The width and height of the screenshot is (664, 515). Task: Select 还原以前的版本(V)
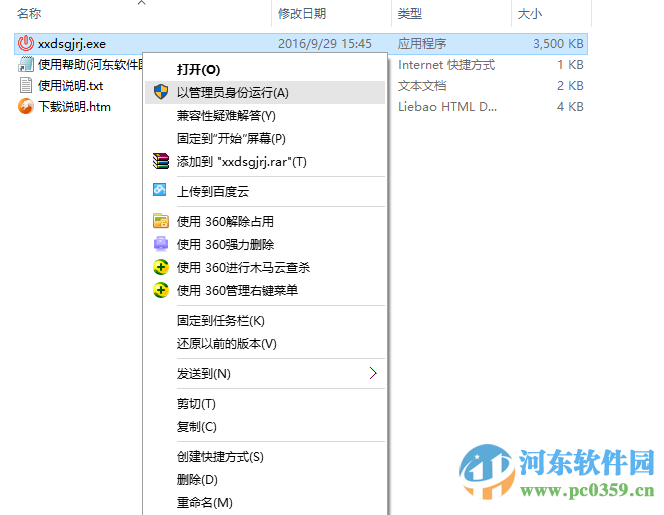click(x=265, y=343)
